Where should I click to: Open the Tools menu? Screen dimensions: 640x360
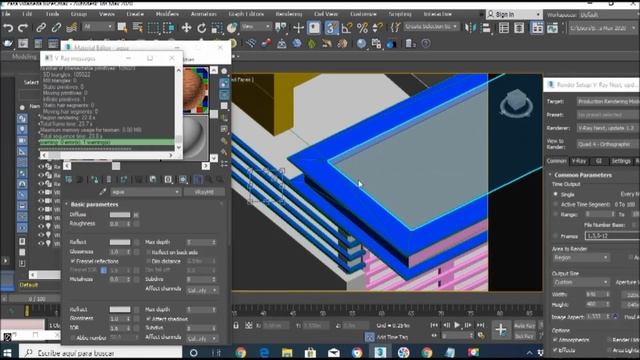pos(52,14)
